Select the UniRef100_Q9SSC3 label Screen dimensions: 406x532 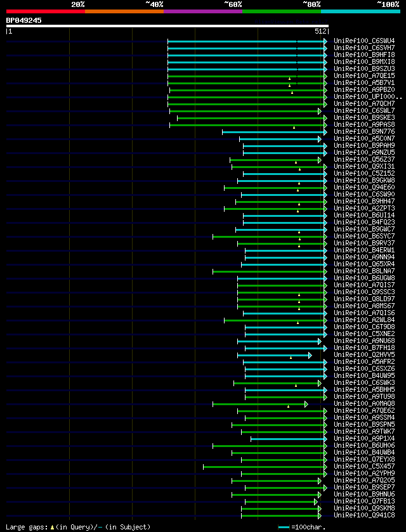coord(364,292)
